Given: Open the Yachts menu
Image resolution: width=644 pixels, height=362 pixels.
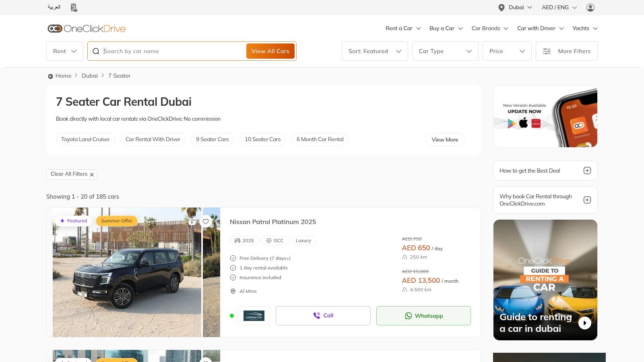Looking at the screenshot, I should coord(584,28).
